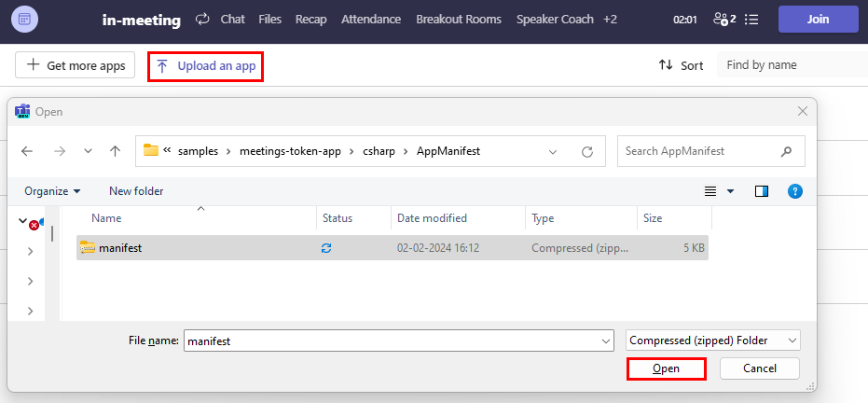Focus the Find by name field
Image resolution: width=868 pixels, height=403 pixels.
tap(792, 65)
